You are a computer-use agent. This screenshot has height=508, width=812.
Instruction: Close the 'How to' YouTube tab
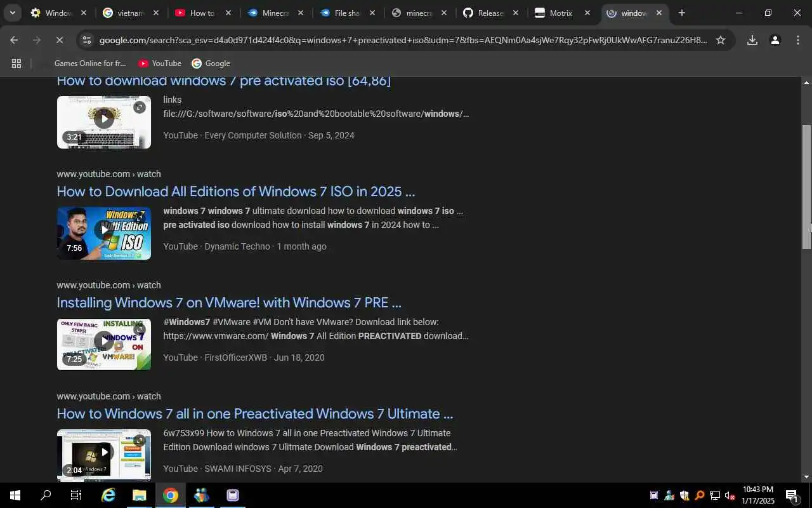pyautogui.click(x=228, y=13)
